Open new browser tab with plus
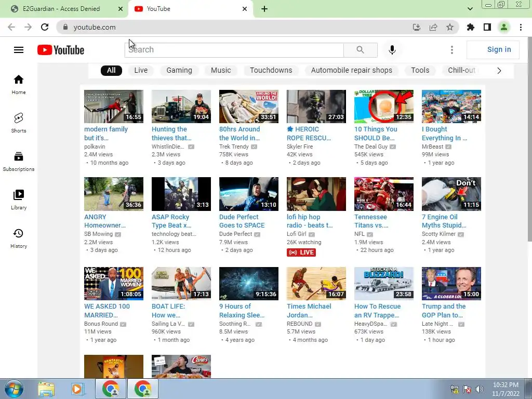 tap(264, 9)
